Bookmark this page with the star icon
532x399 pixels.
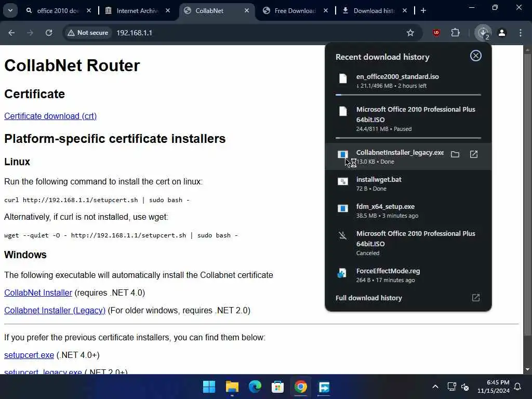tap(410, 33)
